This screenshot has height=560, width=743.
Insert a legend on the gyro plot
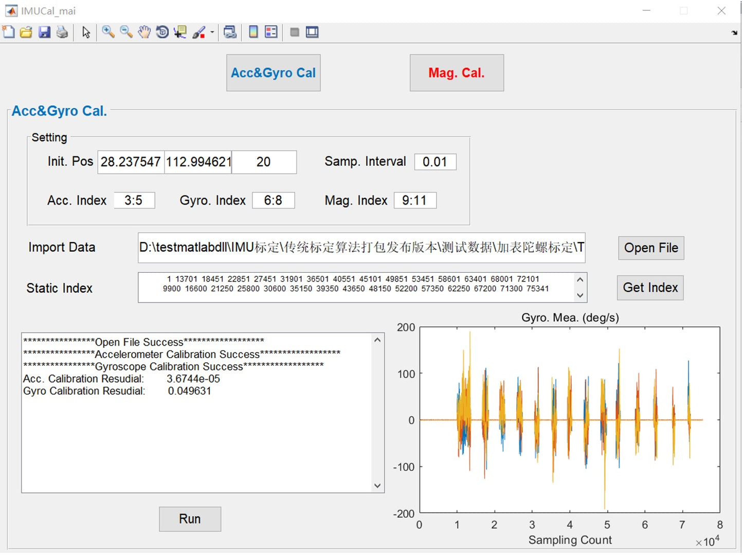270,32
